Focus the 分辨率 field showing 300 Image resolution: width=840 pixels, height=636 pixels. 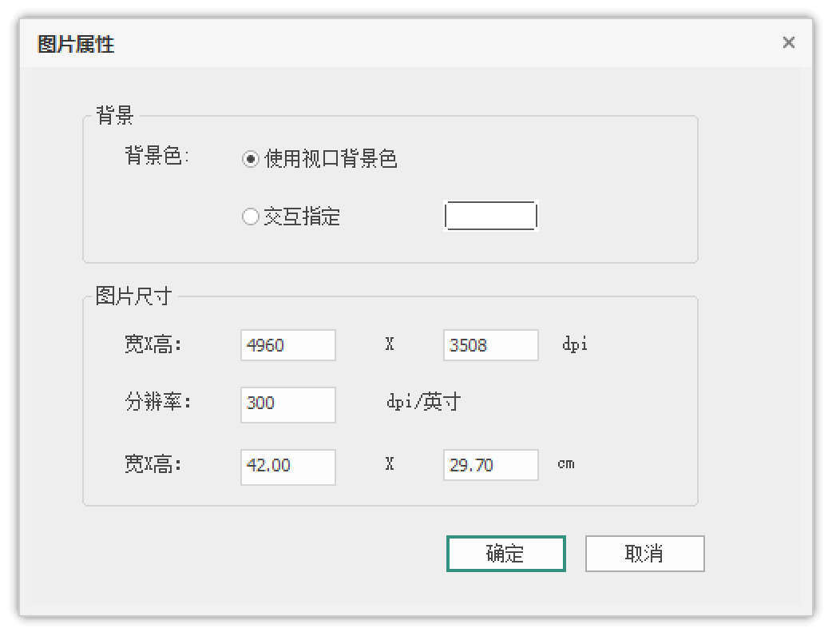pos(287,404)
